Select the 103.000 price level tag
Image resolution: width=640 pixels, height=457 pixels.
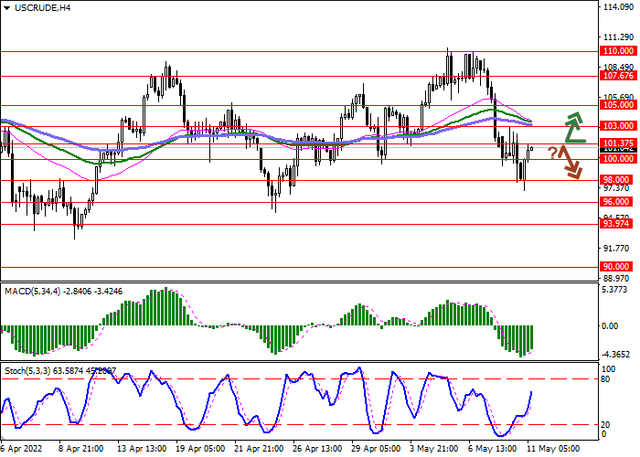pos(618,126)
